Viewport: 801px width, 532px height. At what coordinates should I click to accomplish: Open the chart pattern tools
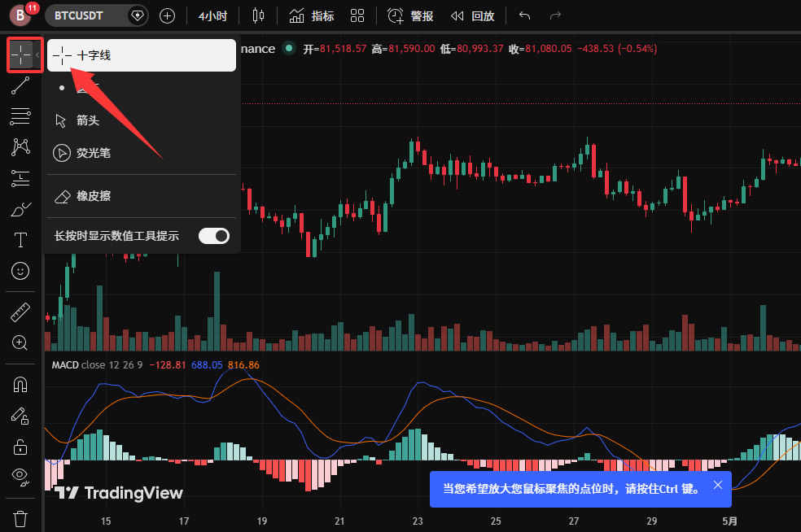pyautogui.click(x=20, y=147)
